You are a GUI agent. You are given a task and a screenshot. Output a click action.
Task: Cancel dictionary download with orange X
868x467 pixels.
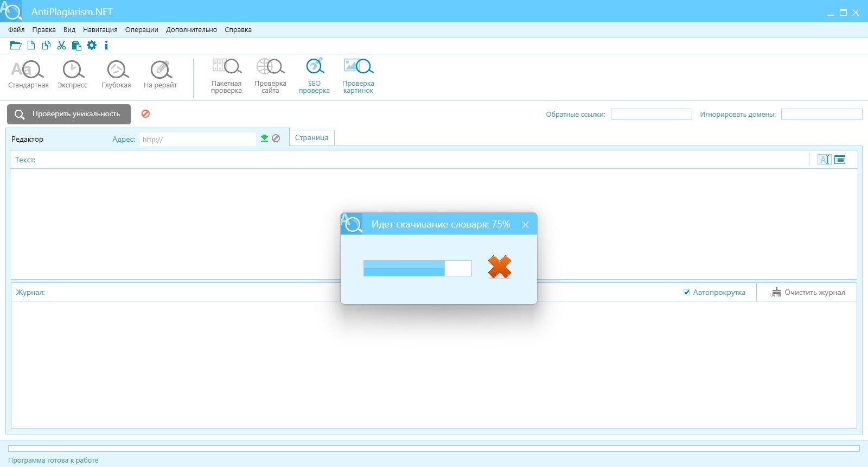[499, 267]
